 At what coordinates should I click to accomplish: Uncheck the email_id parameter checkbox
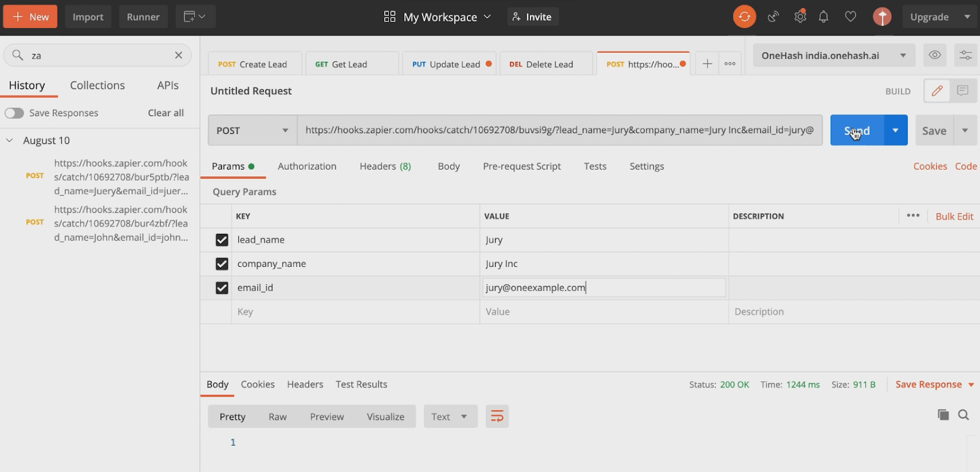[222, 288]
